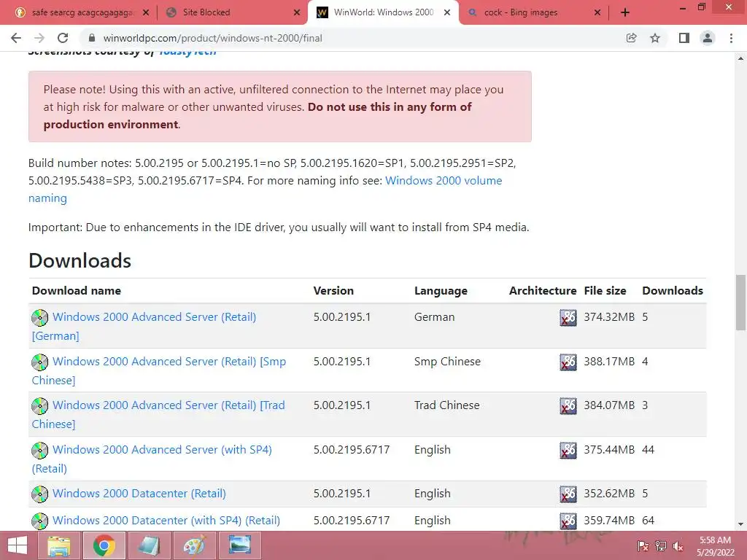
Task: Close the 'safe searcg' tab
Action: point(146,12)
